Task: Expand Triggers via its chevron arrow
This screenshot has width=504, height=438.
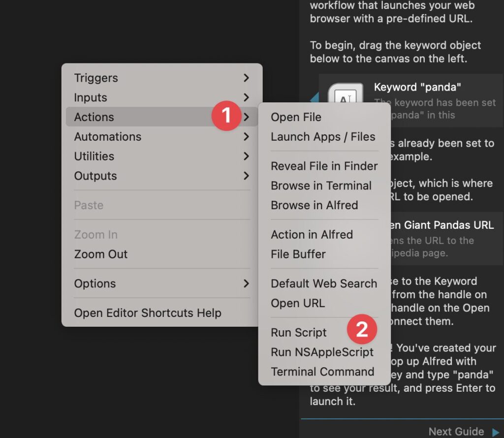Action: [x=246, y=78]
